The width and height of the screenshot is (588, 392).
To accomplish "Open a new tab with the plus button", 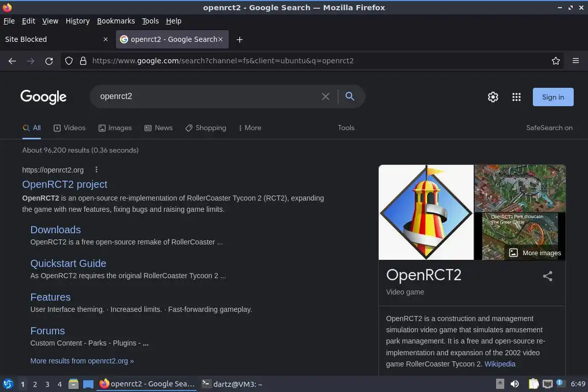I will tap(239, 39).
